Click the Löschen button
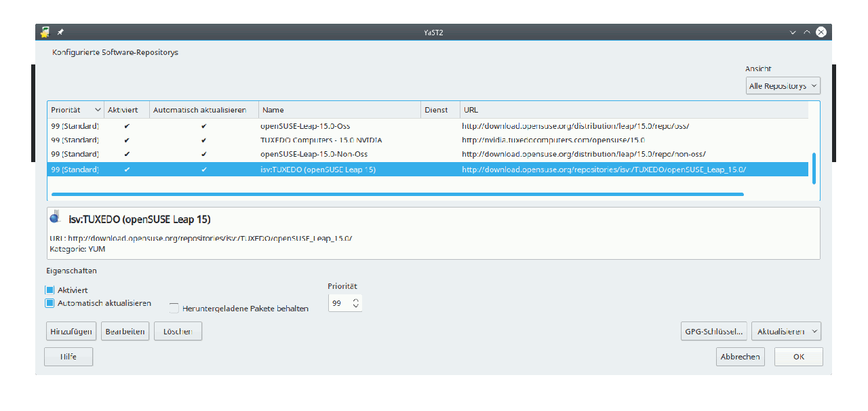 (x=178, y=332)
